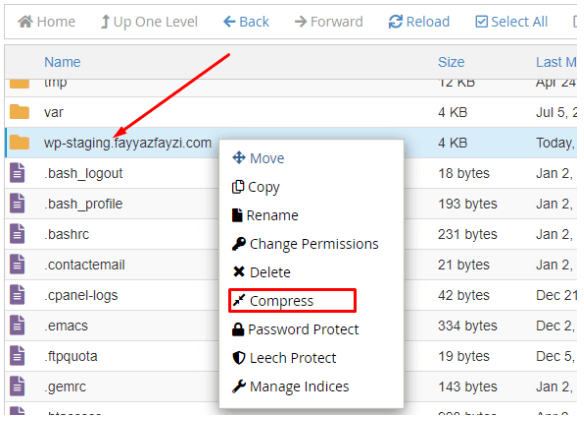Image resolution: width=584 pixels, height=421 pixels.
Task: Select the var folder row
Action: point(291,112)
